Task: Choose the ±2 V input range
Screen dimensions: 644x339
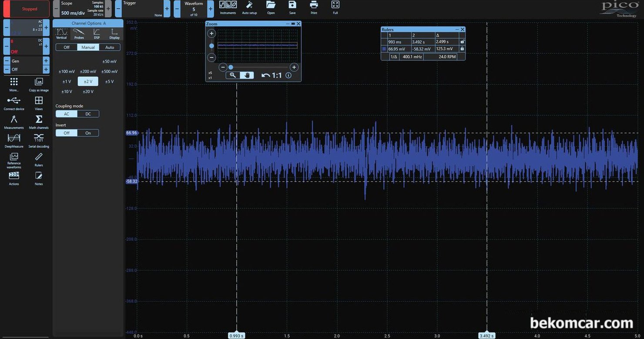Action: [88, 81]
